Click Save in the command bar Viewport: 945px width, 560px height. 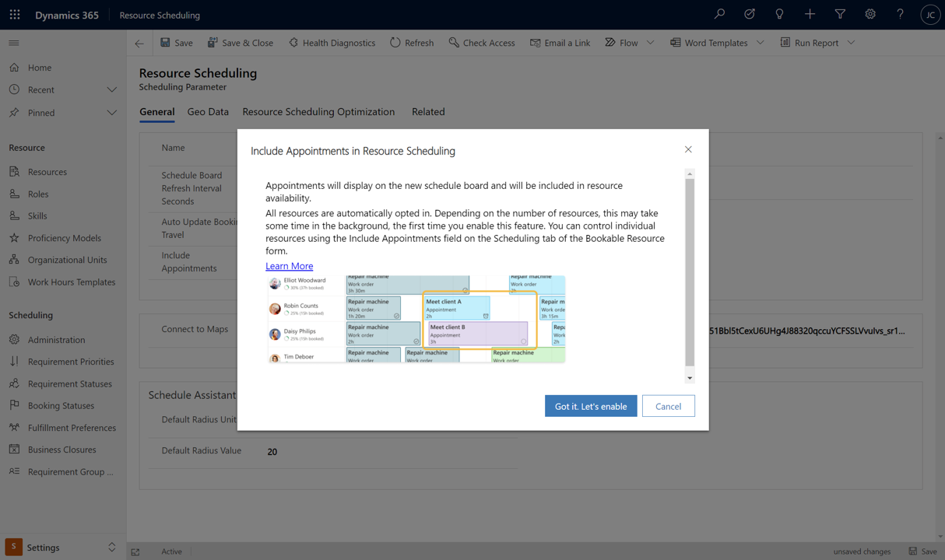[177, 43]
